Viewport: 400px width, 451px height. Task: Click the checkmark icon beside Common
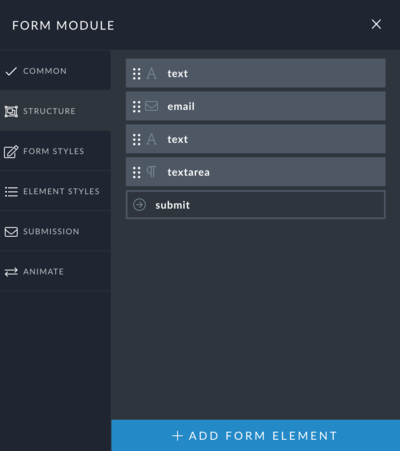click(x=11, y=71)
